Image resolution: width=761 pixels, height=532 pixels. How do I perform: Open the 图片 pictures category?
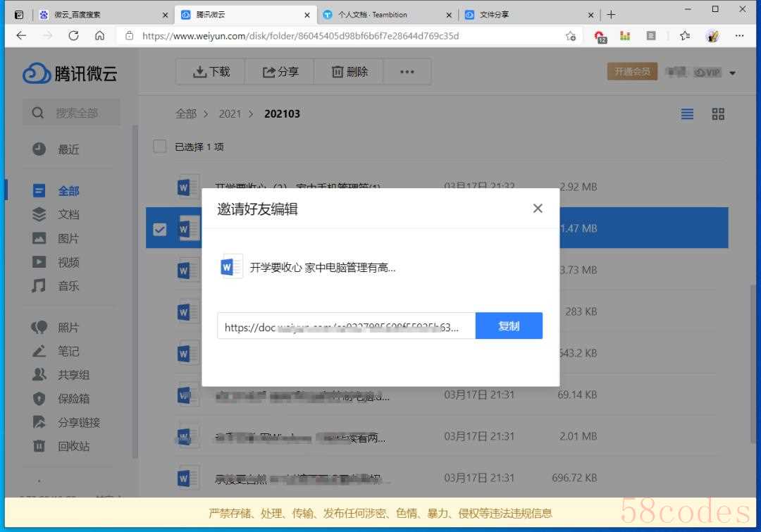(x=68, y=239)
